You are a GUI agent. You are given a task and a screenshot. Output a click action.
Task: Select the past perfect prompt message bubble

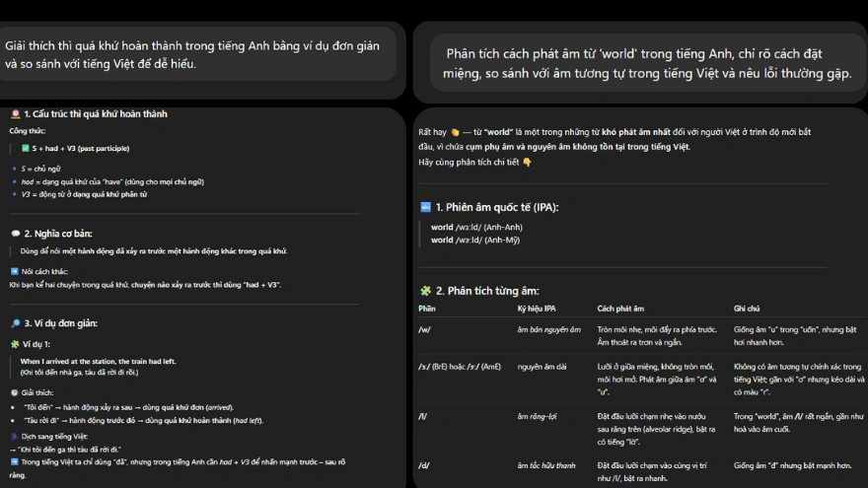(200, 55)
